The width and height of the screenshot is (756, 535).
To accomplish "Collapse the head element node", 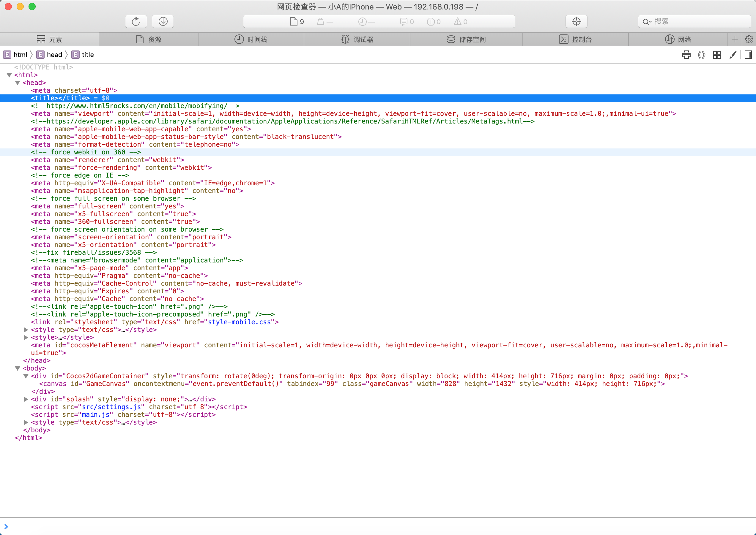I will [x=18, y=83].
